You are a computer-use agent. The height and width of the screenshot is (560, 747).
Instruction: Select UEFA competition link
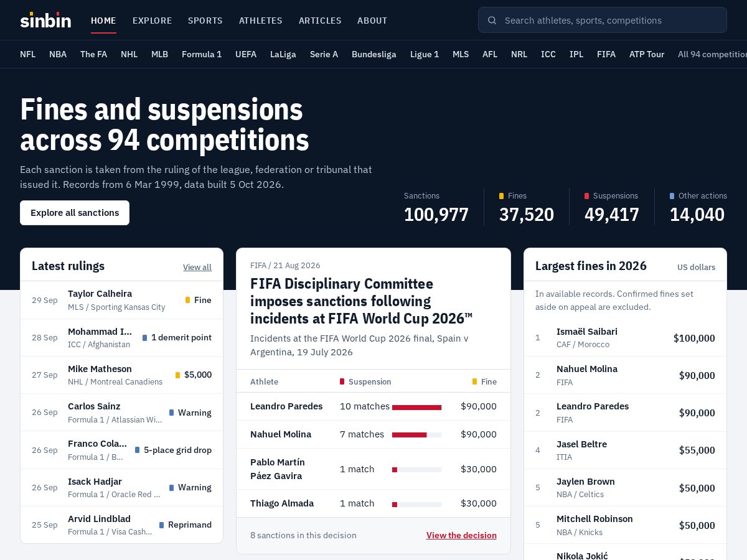click(x=246, y=54)
